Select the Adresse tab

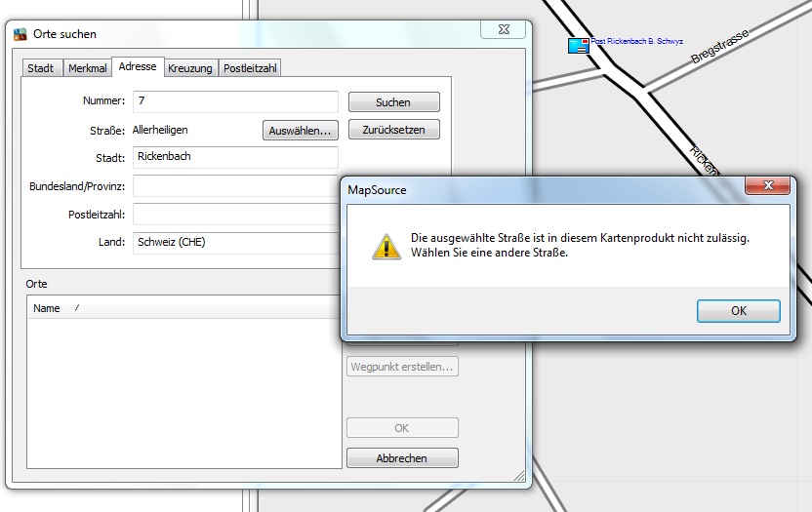[x=138, y=66]
